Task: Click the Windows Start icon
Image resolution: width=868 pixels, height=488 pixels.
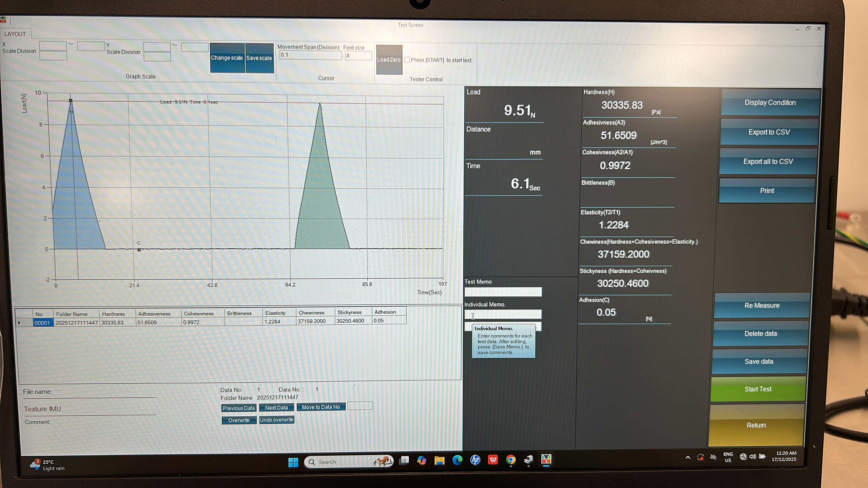Action: point(293,462)
